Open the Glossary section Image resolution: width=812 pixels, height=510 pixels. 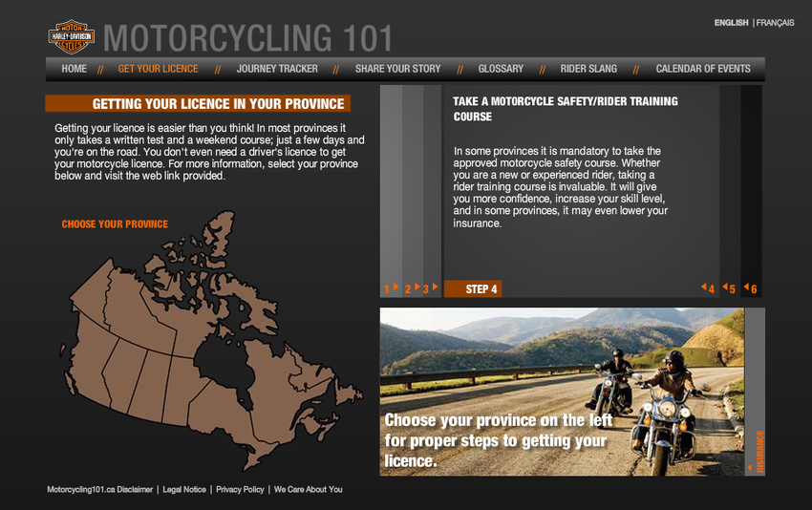click(x=501, y=69)
